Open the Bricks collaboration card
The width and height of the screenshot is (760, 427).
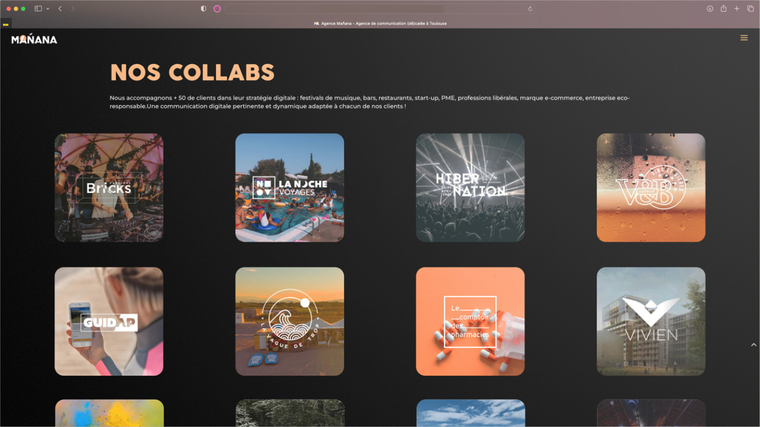109,188
